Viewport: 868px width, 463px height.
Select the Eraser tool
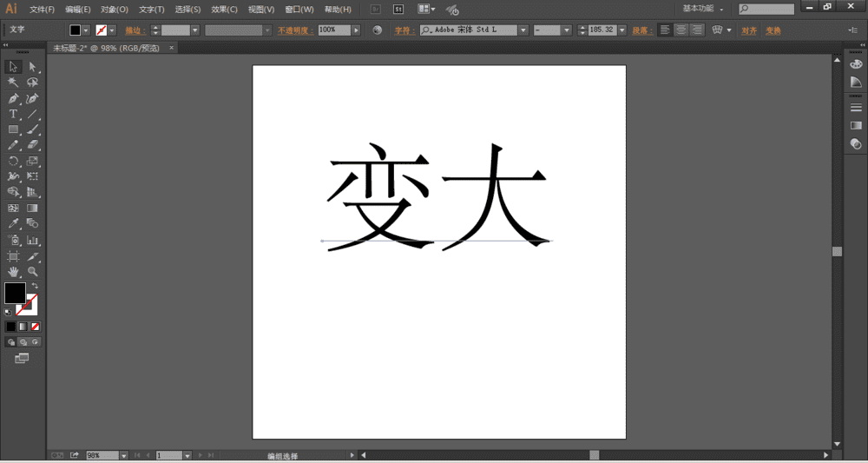pyautogui.click(x=33, y=145)
